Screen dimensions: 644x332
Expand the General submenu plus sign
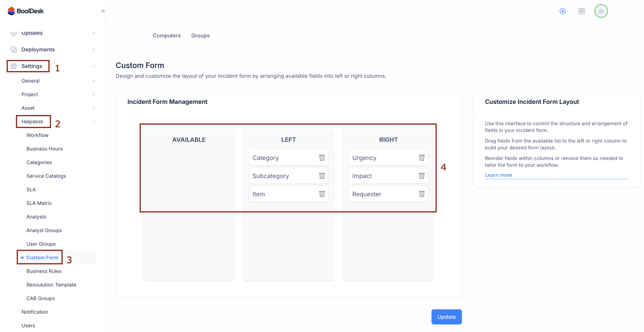tap(94, 81)
